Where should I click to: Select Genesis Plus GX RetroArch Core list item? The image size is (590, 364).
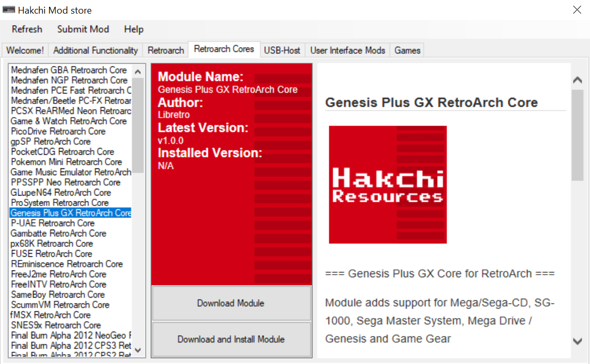[70, 213]
